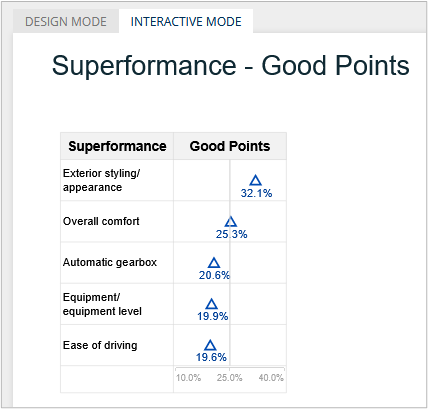Select the Interactive Mode tab
428x409 pixels.
(x=186, y=21)
